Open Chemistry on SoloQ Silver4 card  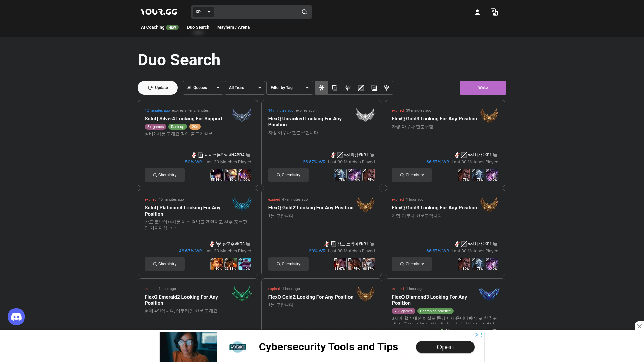pyautogui.click(x=165, y=175)
